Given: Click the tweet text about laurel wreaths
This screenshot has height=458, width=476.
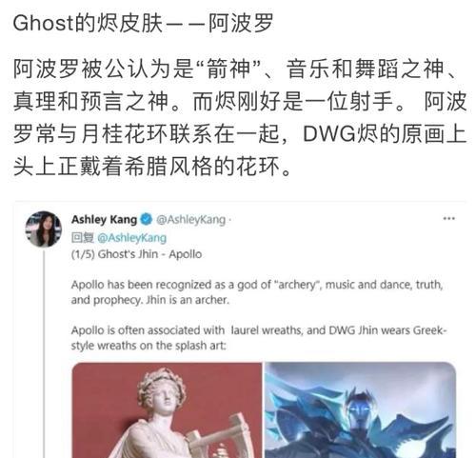Looking at the screenshot, I should coord(259,338).
